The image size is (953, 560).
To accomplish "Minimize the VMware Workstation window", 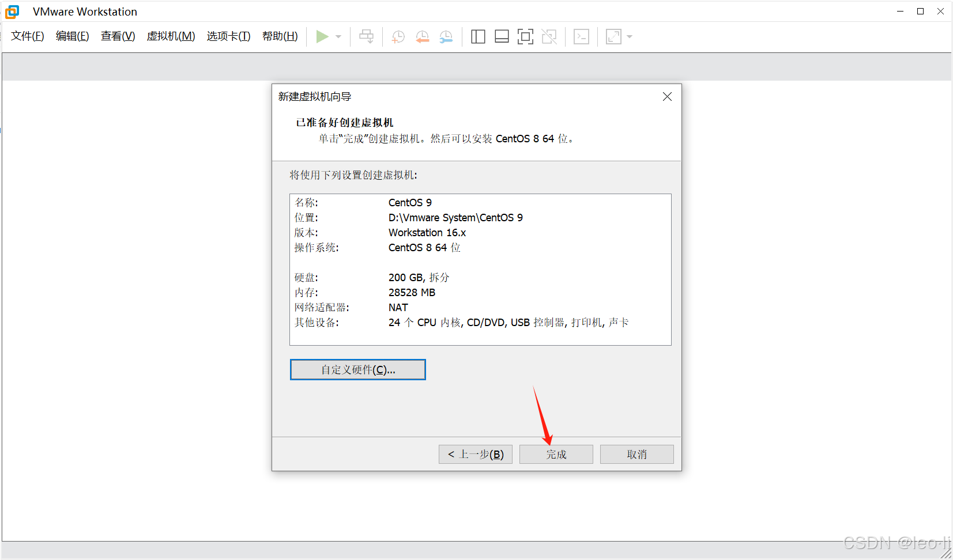I will click(901, 12).
